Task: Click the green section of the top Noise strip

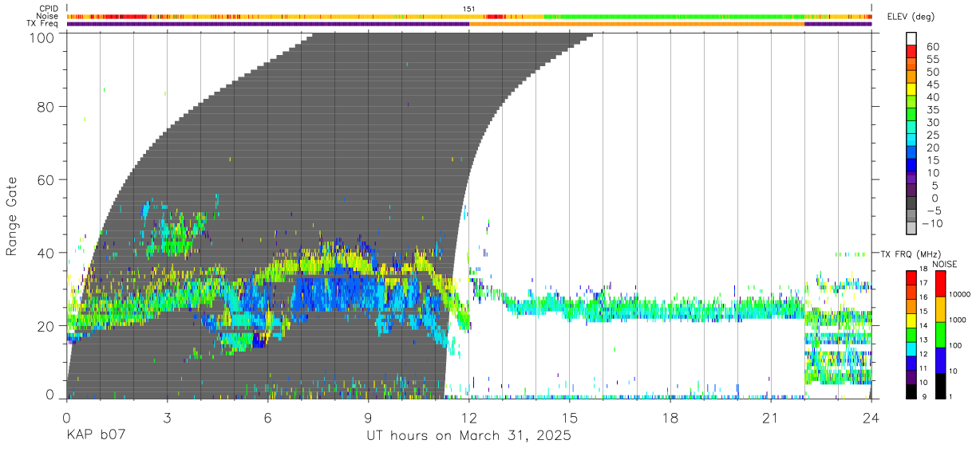Action: coord(674,16)
